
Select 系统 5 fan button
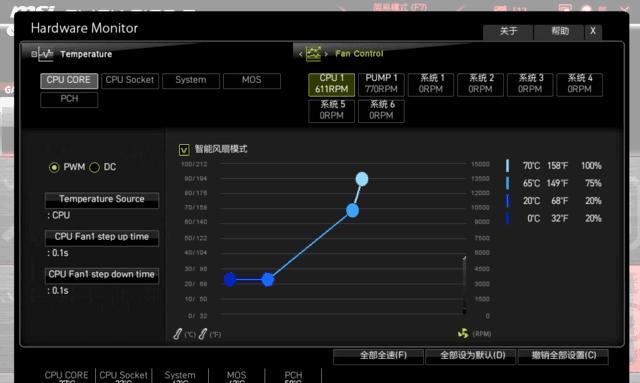click(x=331, y=111)
